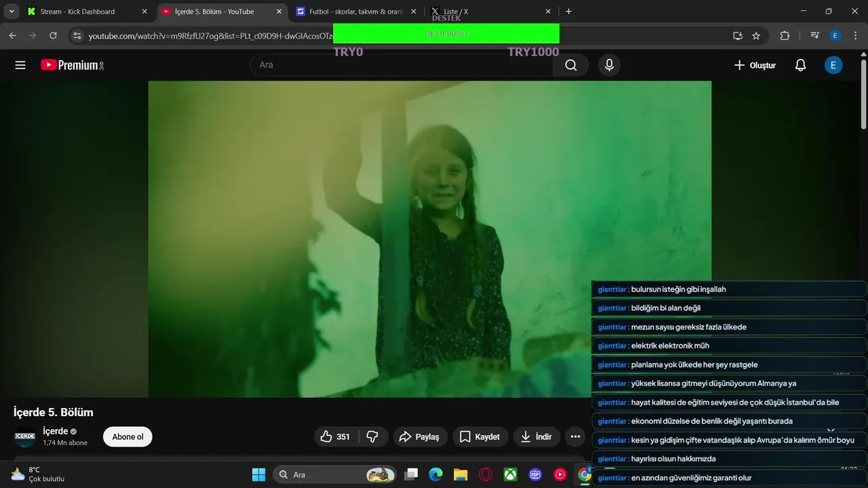Viewport: 868px width, 488px height.
Task: Click chat message 'hayat kalitesi de eğitim seviyesi'
Action: click(729, 403)
